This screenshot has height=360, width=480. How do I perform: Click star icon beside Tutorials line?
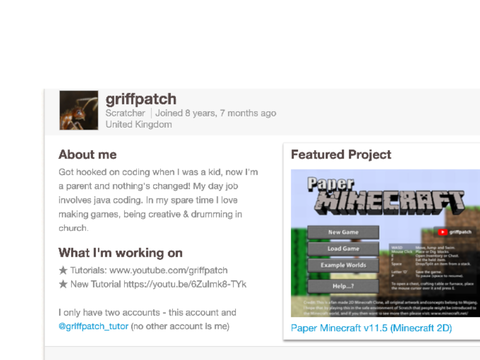tap(63, 270)
